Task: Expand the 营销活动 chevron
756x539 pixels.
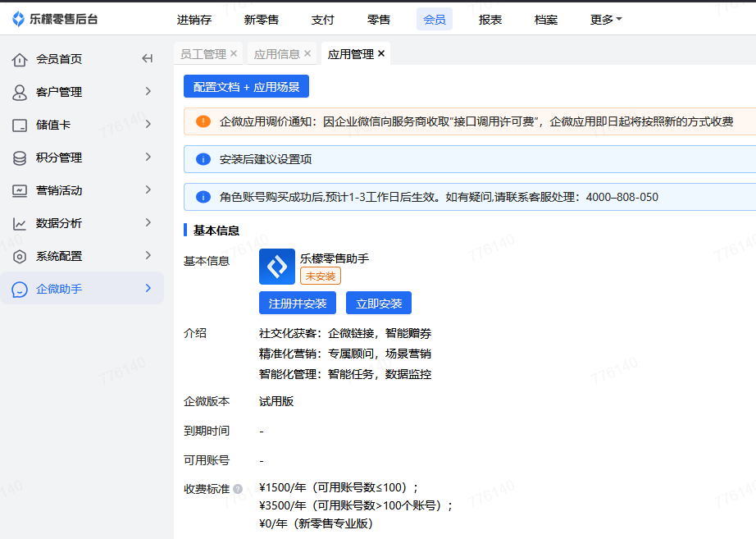Action: [x=148, y=190]
